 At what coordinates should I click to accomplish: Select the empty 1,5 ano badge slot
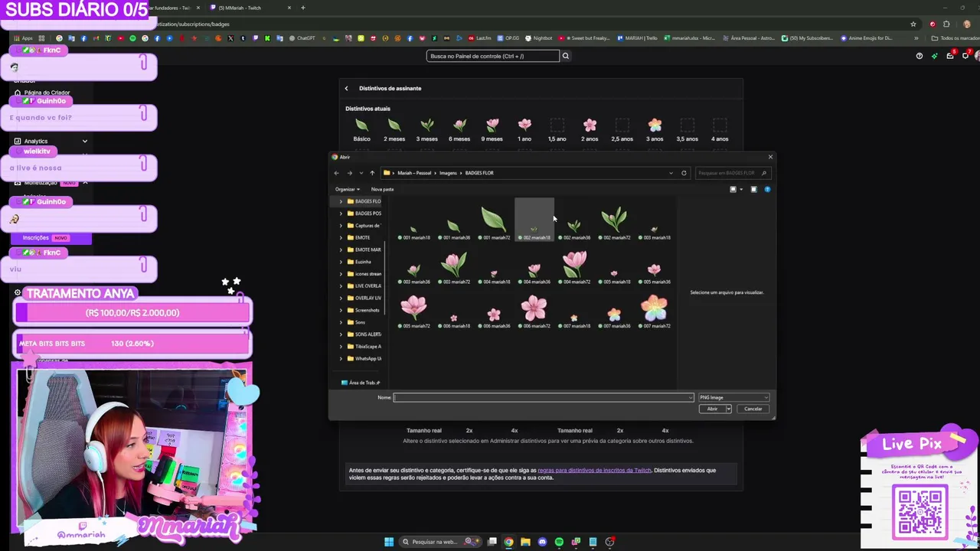557,125
